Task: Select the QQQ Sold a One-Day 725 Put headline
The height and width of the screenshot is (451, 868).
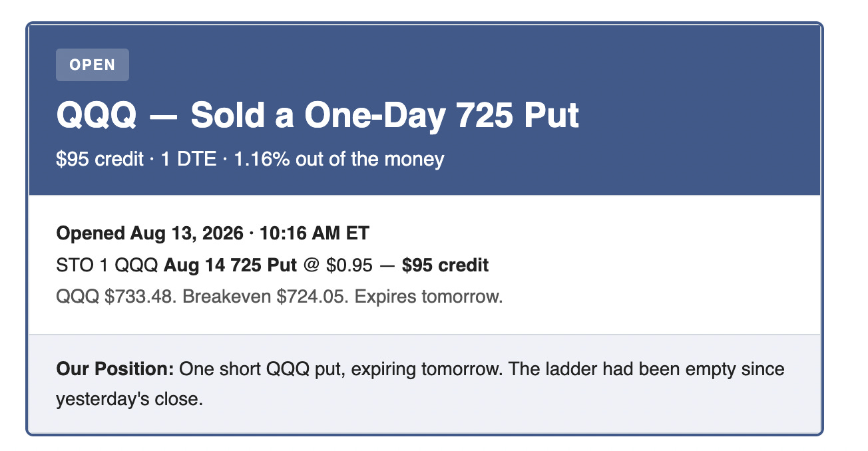Action: (x=318, y=116)
